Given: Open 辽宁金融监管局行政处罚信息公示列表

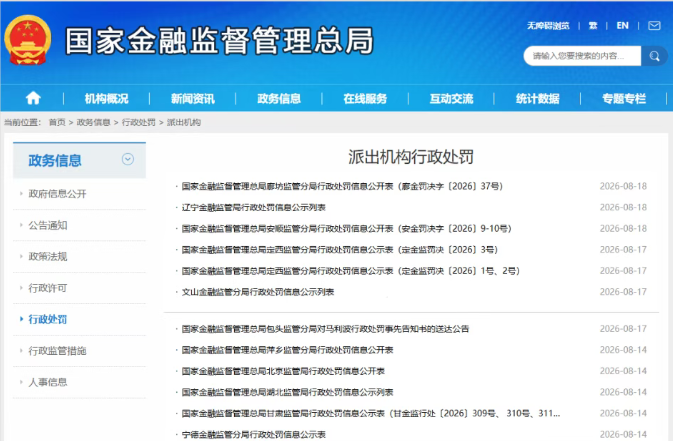Looking at the screenshot, I should pos(254,207).
